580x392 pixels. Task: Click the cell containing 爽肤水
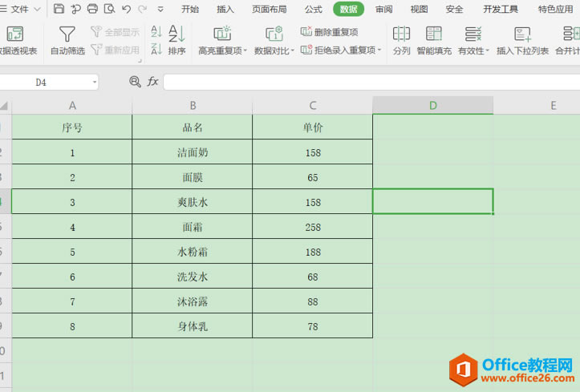193,202
